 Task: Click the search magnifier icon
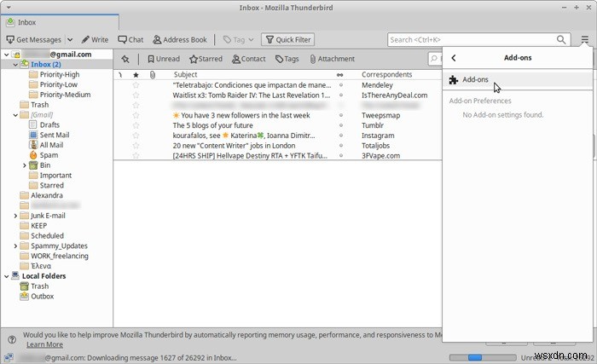coord(561,39)
